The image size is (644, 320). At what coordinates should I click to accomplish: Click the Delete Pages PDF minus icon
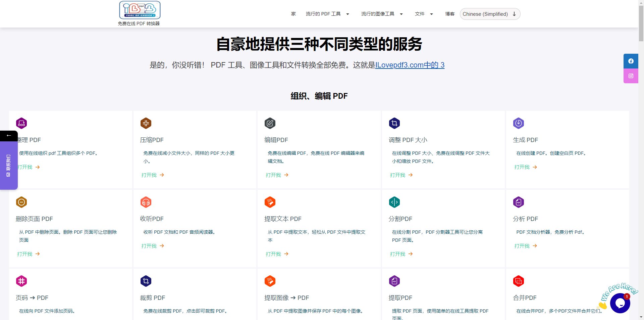(21, 202)
